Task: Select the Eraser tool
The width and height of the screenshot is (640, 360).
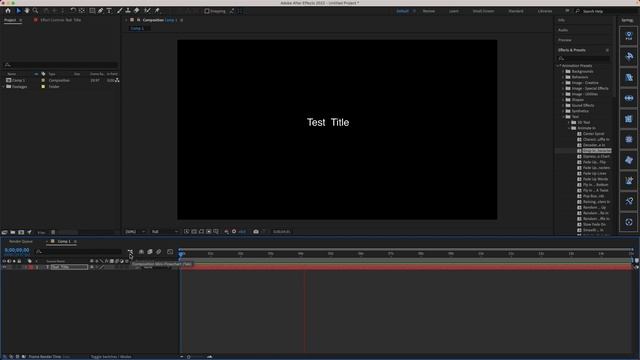Action: pyautogui.click(x=137, y=11)
